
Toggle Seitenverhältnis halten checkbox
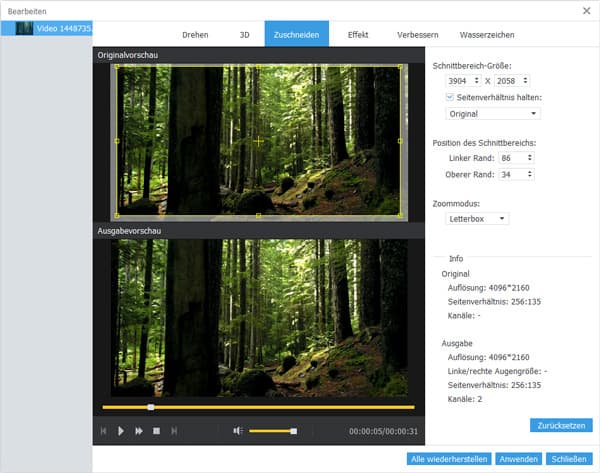[x=450, y=97]
